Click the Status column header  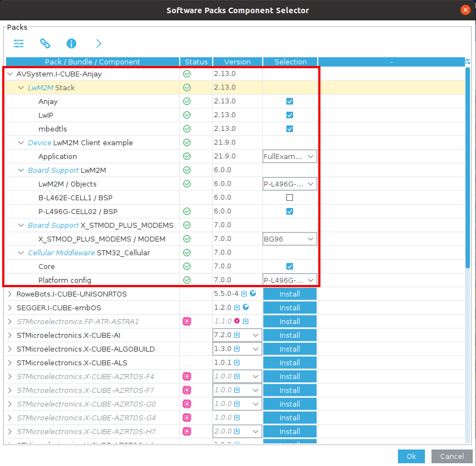196,62
